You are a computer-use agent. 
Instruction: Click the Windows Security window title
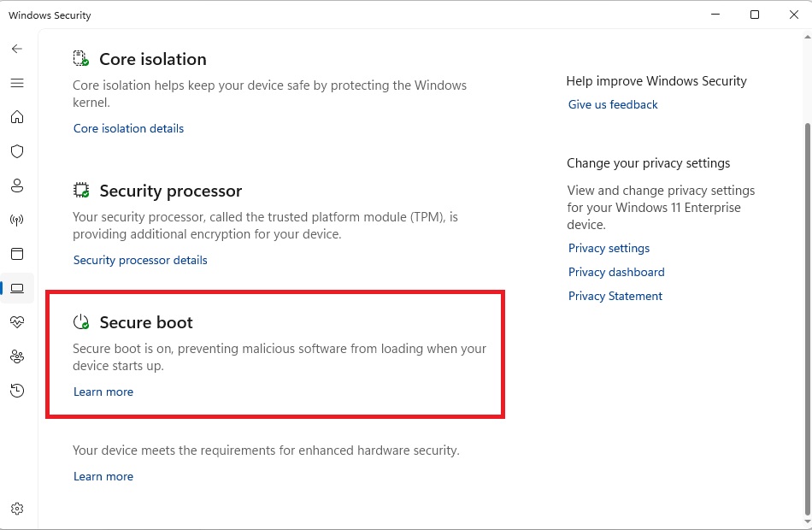[50, 15]
